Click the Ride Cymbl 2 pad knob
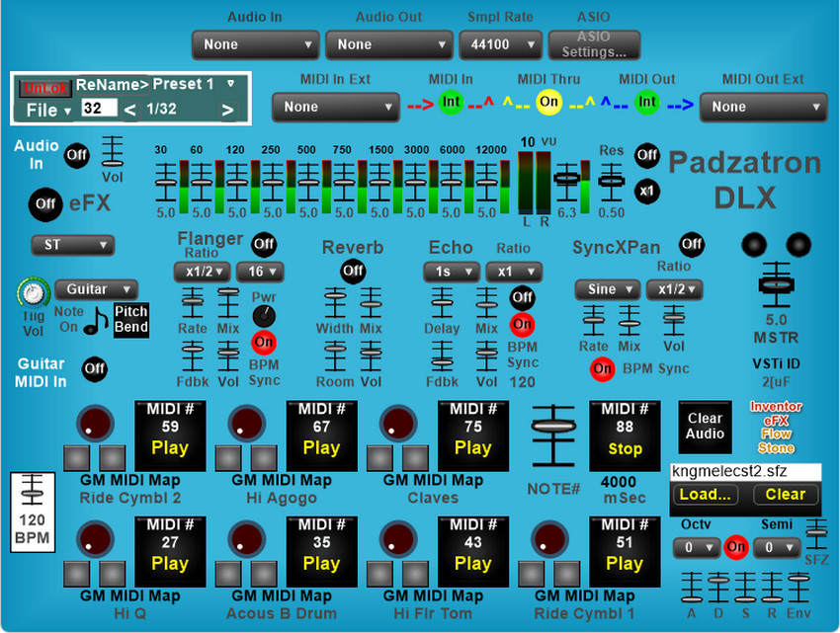The width and height of the screenshot is (840, 633). pyautogui.click(x=95, y=423)
